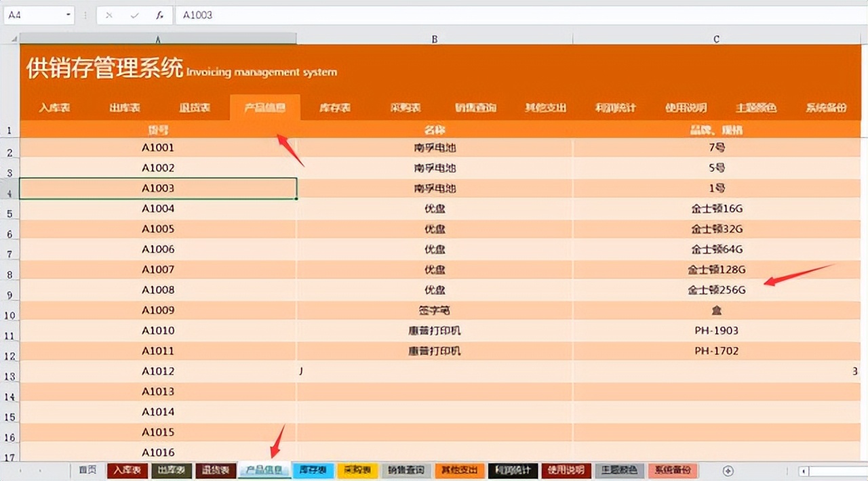
Task: Click the 系统备份 button in the header navigation
Action: 826,107
